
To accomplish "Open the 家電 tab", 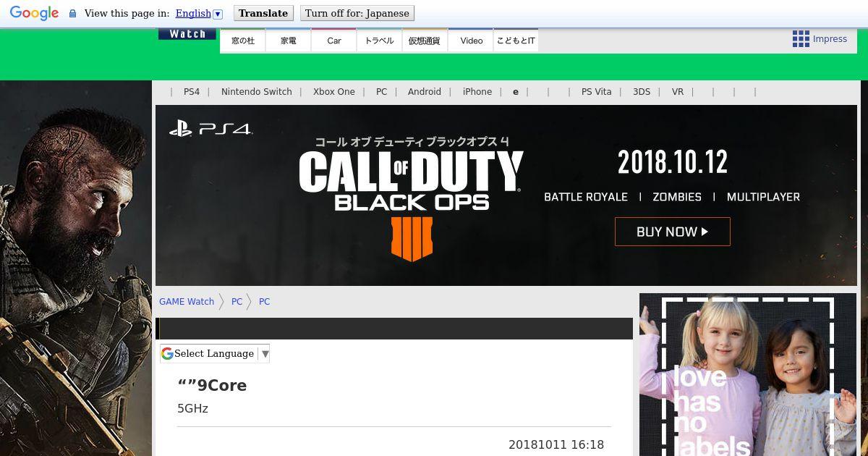I will click(x=289, y=41).
